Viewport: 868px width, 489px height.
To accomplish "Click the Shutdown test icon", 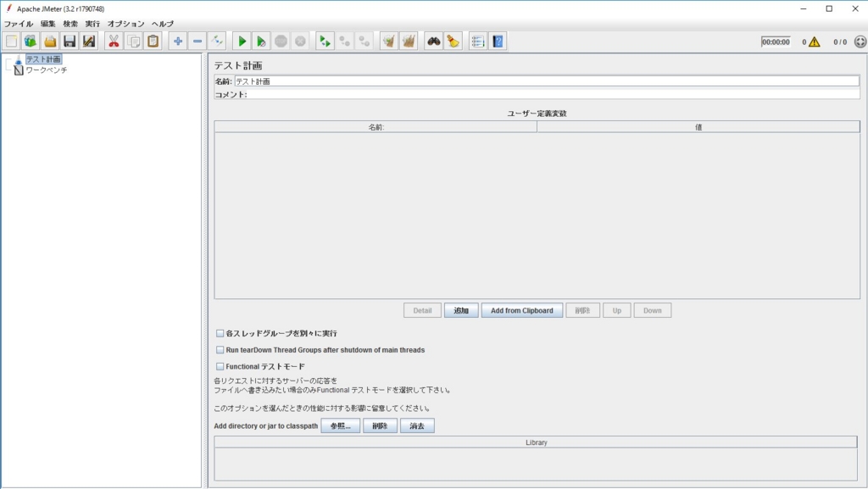I will pyautogui.click(x=300, y=42).
